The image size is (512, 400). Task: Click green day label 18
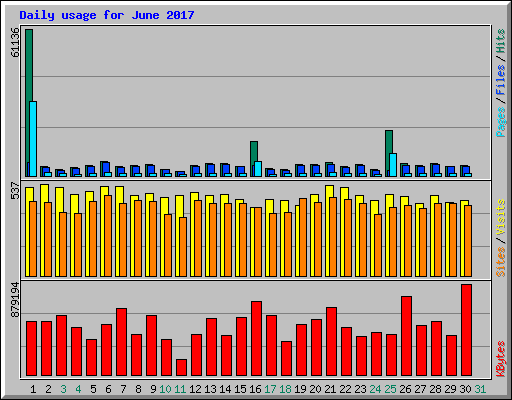285,389
